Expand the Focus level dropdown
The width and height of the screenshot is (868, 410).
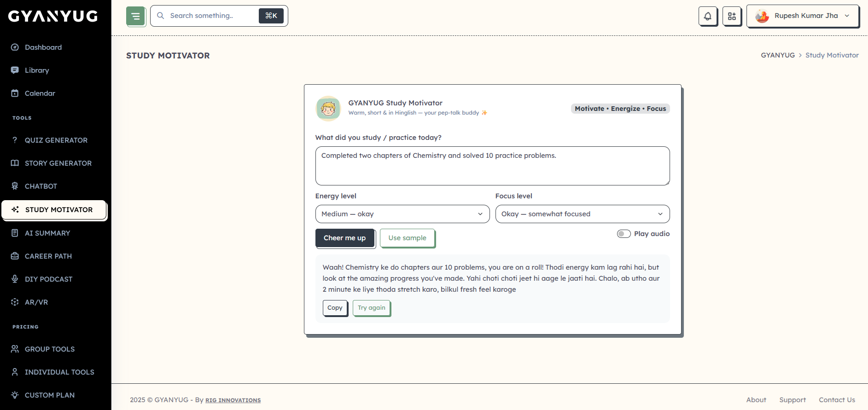pyautogui.click(x=582, y=214)
